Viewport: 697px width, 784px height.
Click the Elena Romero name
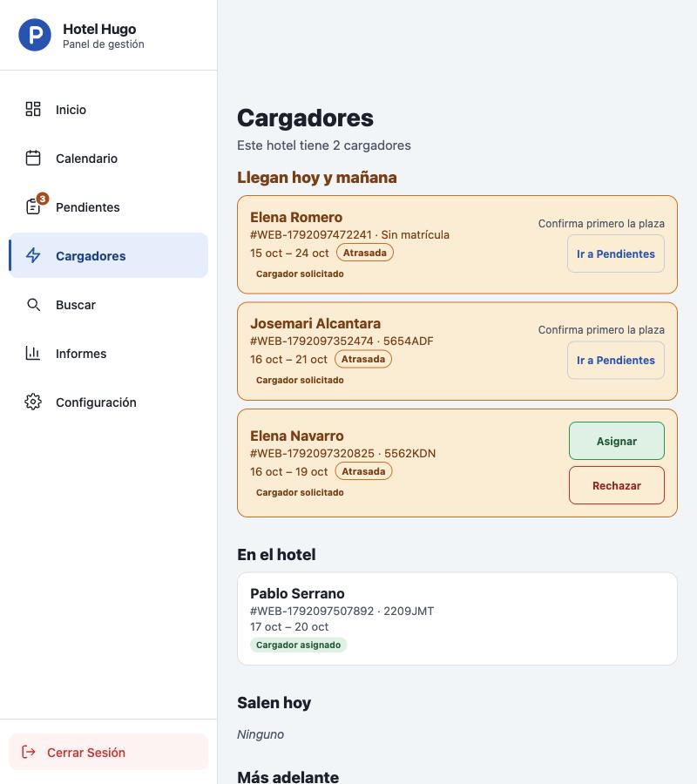296,218
